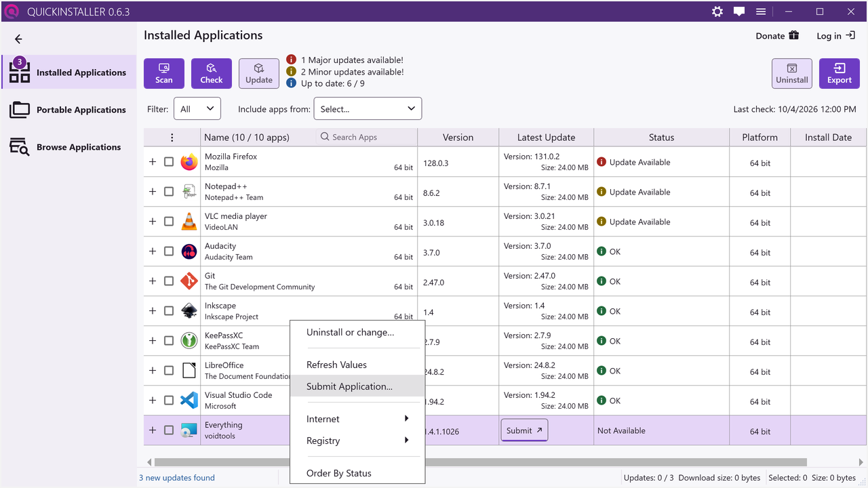Check the Everything row checkbox
868x488 pixels.
pos(169,430)
